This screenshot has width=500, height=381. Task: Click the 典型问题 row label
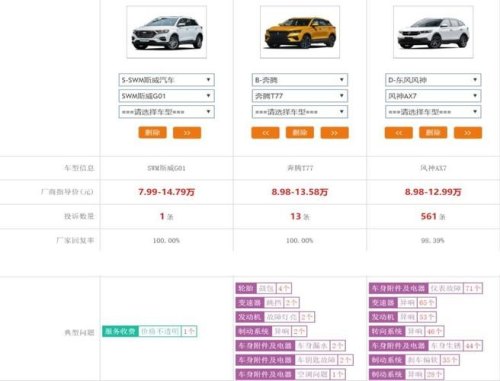coord(79,333)
